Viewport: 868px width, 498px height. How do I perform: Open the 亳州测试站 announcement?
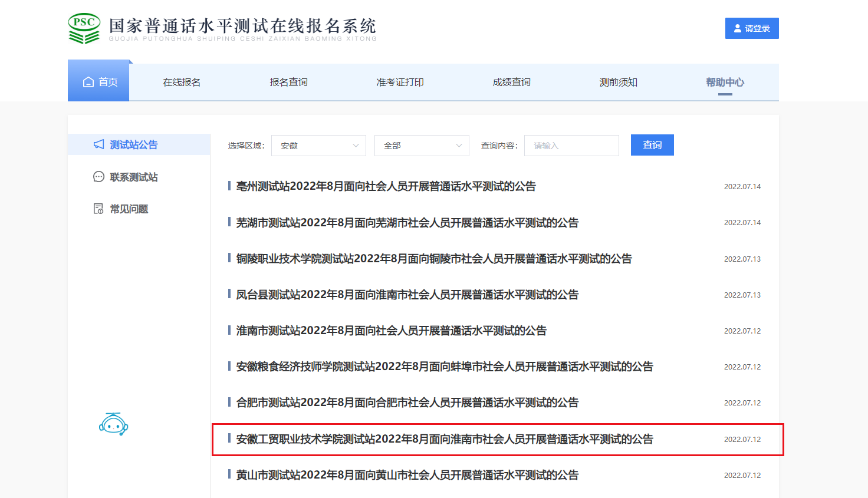tap(386, 186)
